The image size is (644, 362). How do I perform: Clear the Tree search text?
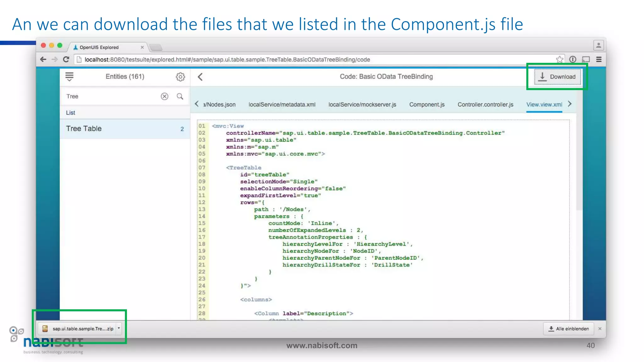click(x=164, y=96)
